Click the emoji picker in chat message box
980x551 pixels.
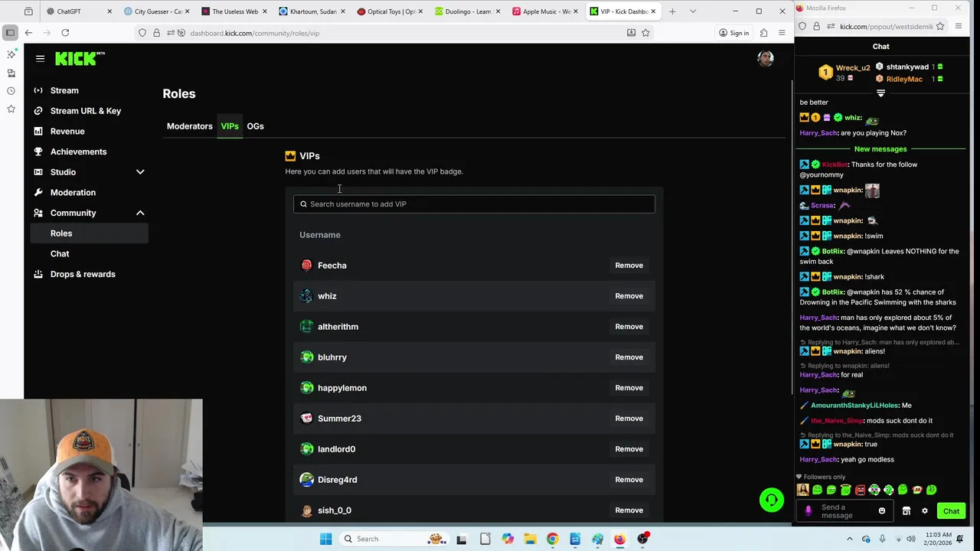point(881,511)
